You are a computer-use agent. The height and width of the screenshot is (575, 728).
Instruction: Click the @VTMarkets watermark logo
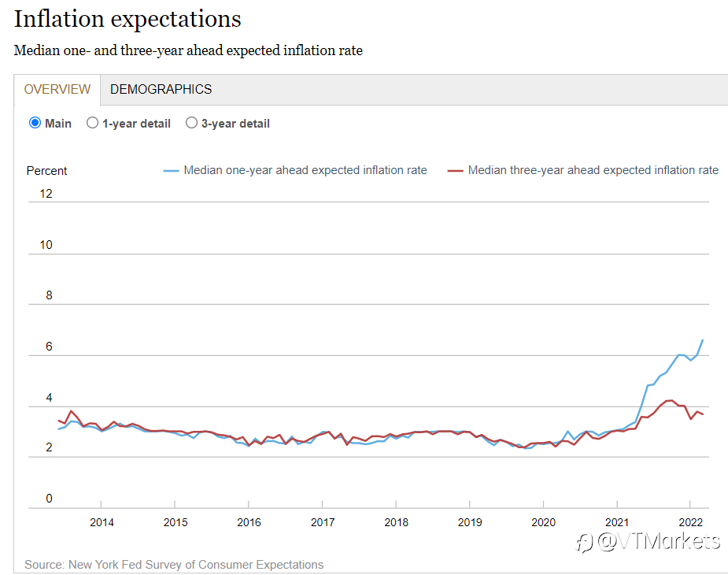(648, 542)
